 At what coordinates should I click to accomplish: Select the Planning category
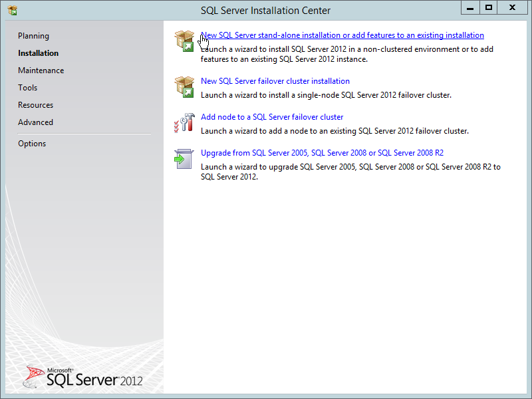(x=34, y=36)
